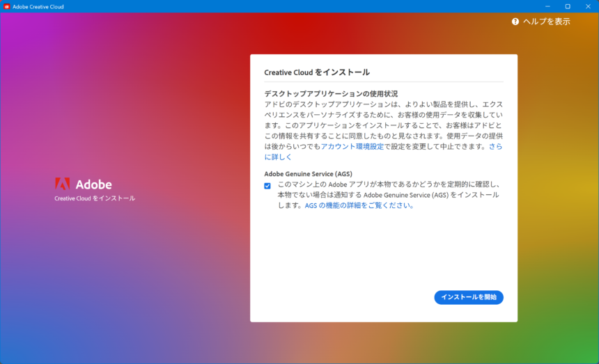The image size is (599, 364).
Task: Click the help question mark icon
Action: tap(515, 22)
